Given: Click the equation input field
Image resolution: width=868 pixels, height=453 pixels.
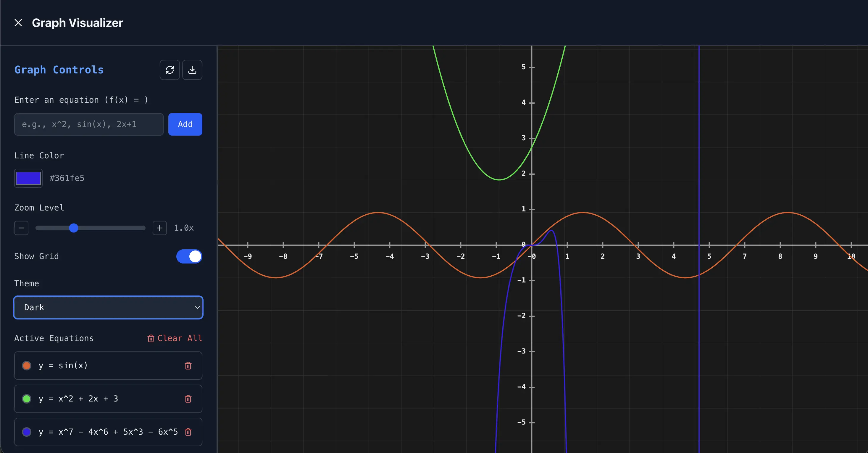Looking at the screenshot, I should (89, 124).
